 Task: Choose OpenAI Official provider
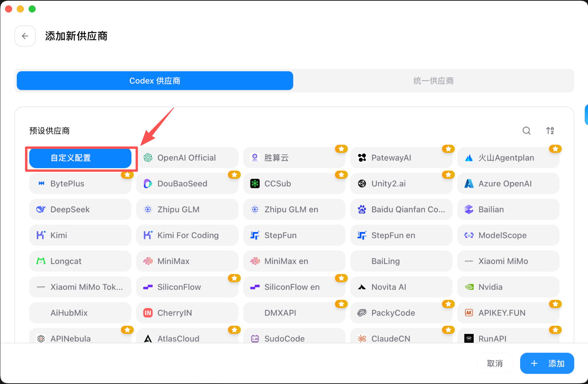187,158
